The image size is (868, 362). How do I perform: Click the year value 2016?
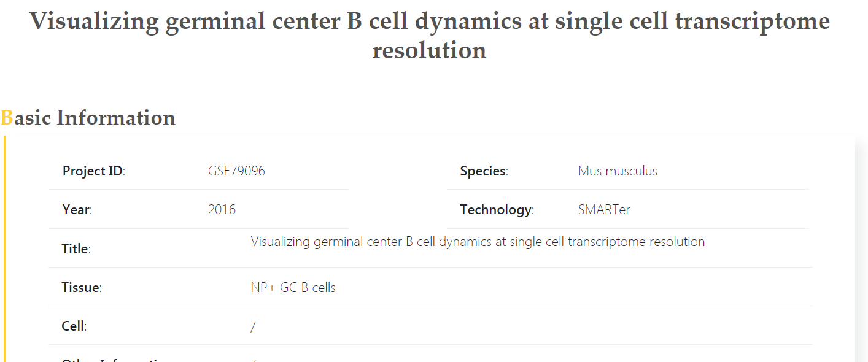tap(222, 209)
